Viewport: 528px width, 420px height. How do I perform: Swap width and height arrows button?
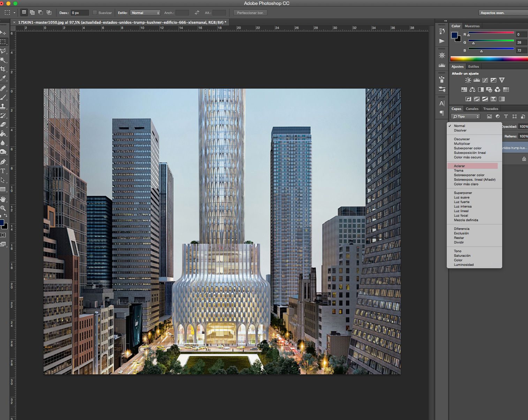click(197, 13)
